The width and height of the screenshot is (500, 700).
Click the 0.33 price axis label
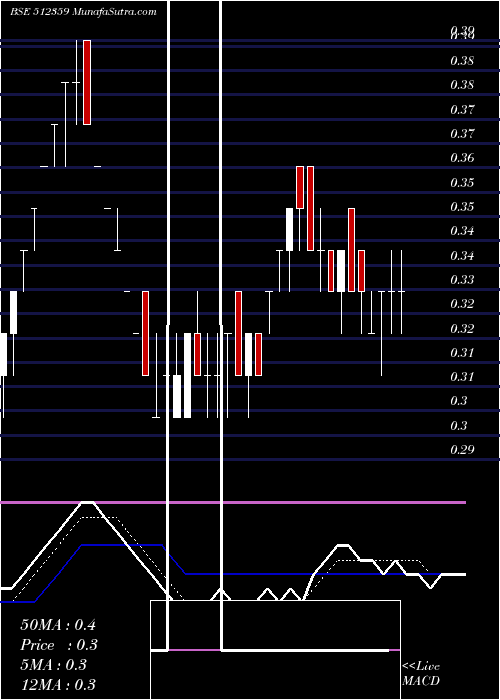[462, 280]
